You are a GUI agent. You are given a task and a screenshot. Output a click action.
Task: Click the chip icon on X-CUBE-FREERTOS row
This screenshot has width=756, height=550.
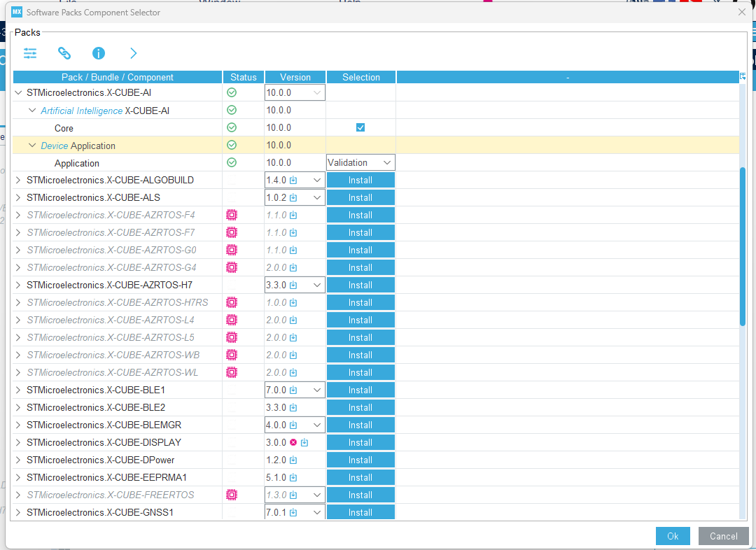[x=232, y=495]
